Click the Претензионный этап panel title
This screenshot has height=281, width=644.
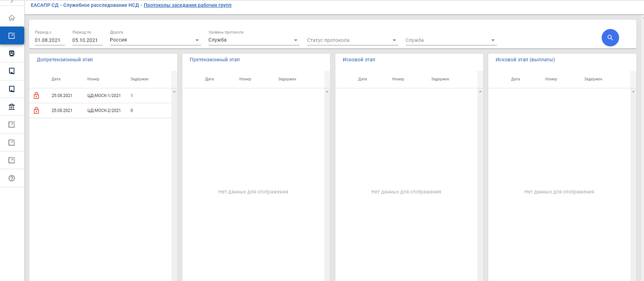[x=215, y=59]
